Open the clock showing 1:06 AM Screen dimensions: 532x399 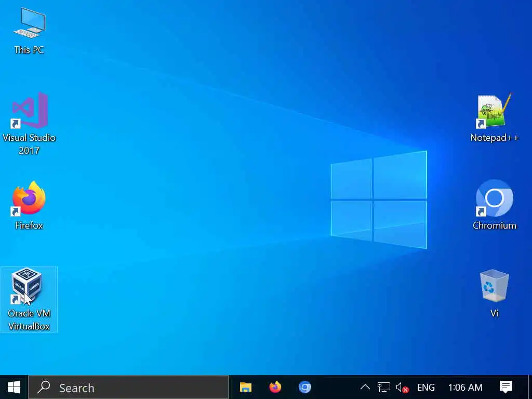pyautogui.click(x=465, y=387)
